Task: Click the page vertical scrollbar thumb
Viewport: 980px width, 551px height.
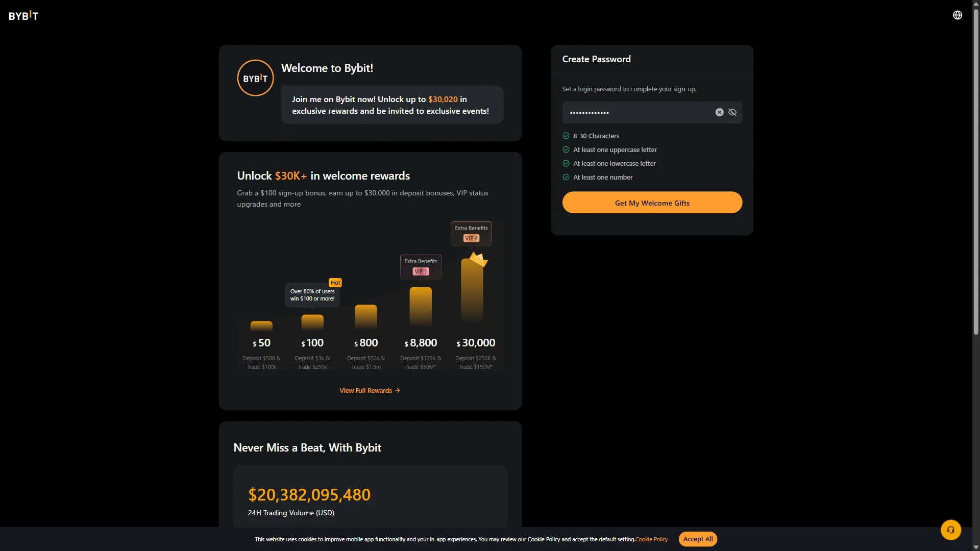Action: coord(976,171)
